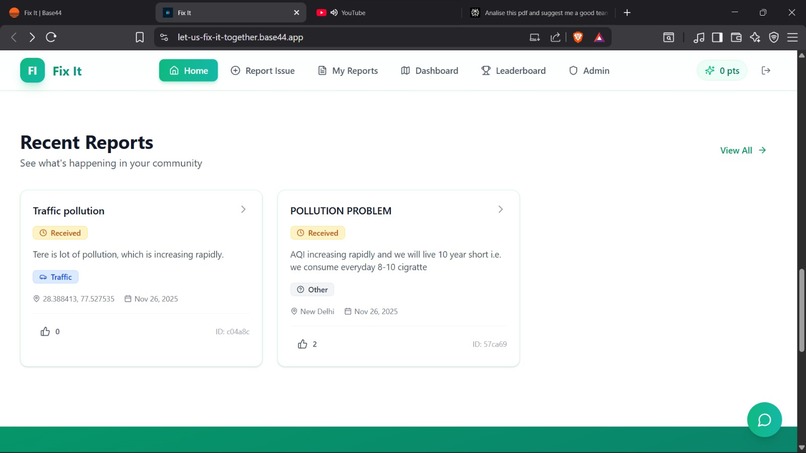The width and height of the screenshot is (806, 453).
Task: Click the logout icon
Action: click(766, 70)
